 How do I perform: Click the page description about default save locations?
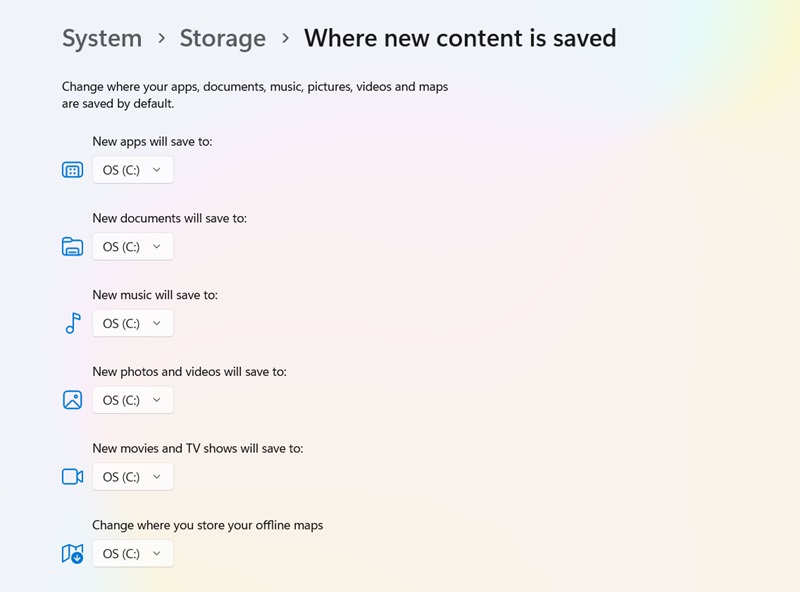pyautogui.click(x=254, y=95)
